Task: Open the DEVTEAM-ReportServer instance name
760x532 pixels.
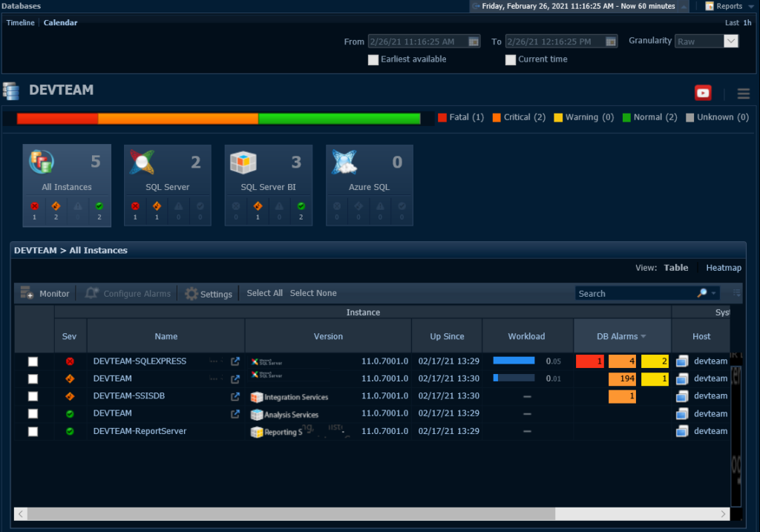Action: pyautogui.click(x=140, y=431)
